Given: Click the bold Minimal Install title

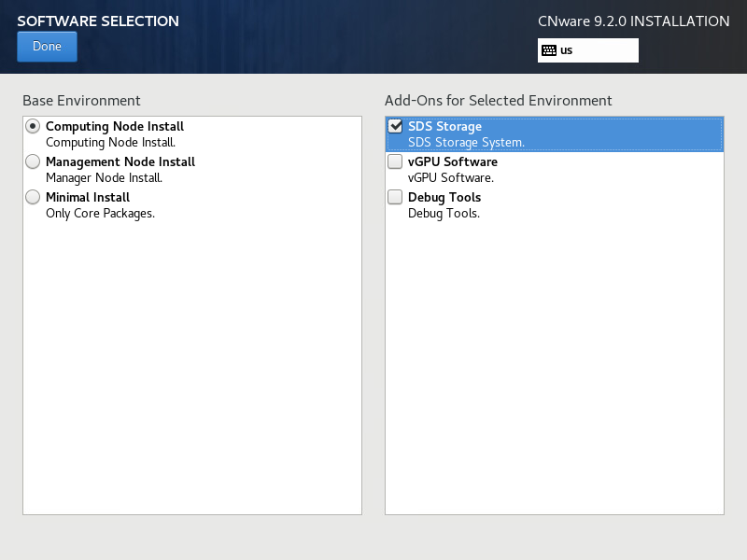Looking at the screenshot, I should [88, 197].
